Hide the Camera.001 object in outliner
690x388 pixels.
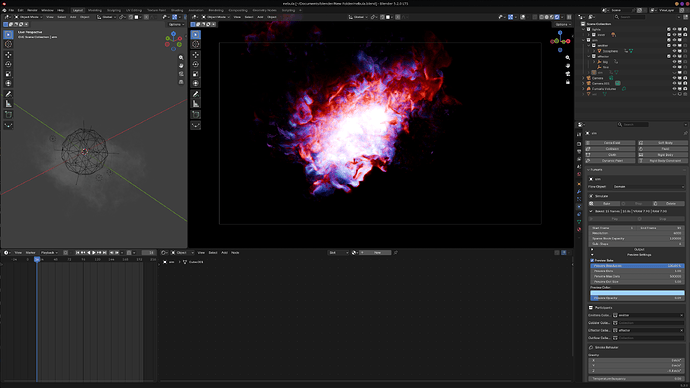point(674,84)
